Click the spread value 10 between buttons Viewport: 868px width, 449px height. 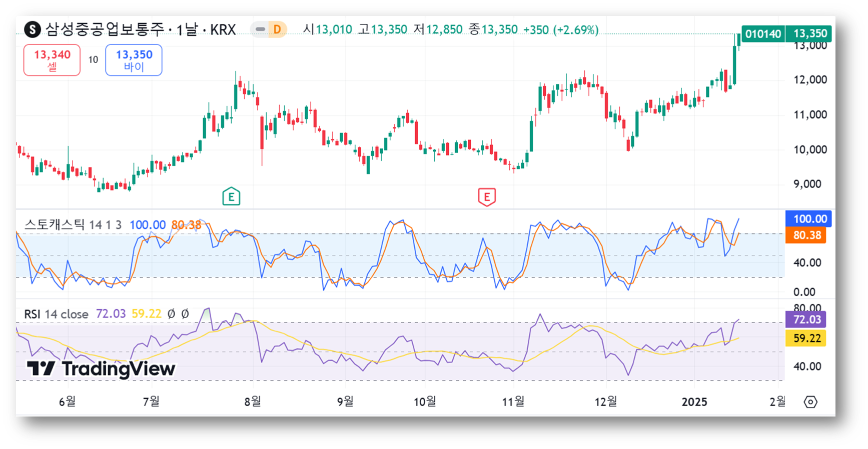(93, 60)
